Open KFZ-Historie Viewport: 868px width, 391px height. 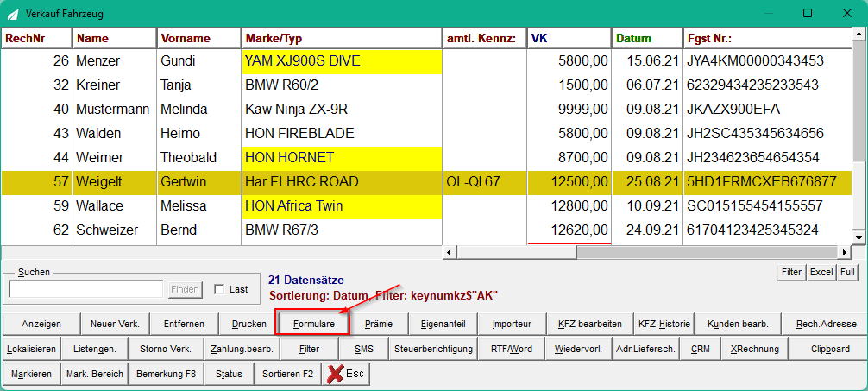coord(664,324)
